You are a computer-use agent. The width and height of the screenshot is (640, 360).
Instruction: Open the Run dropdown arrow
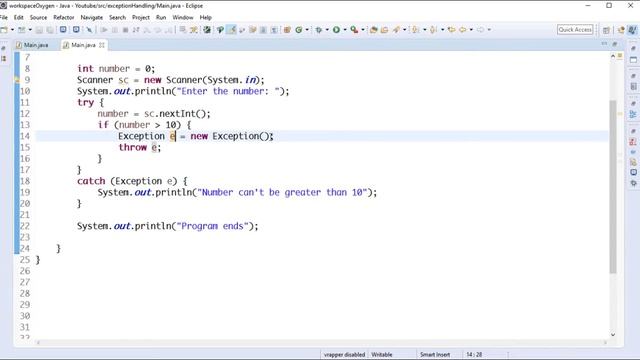coord(345,30)
